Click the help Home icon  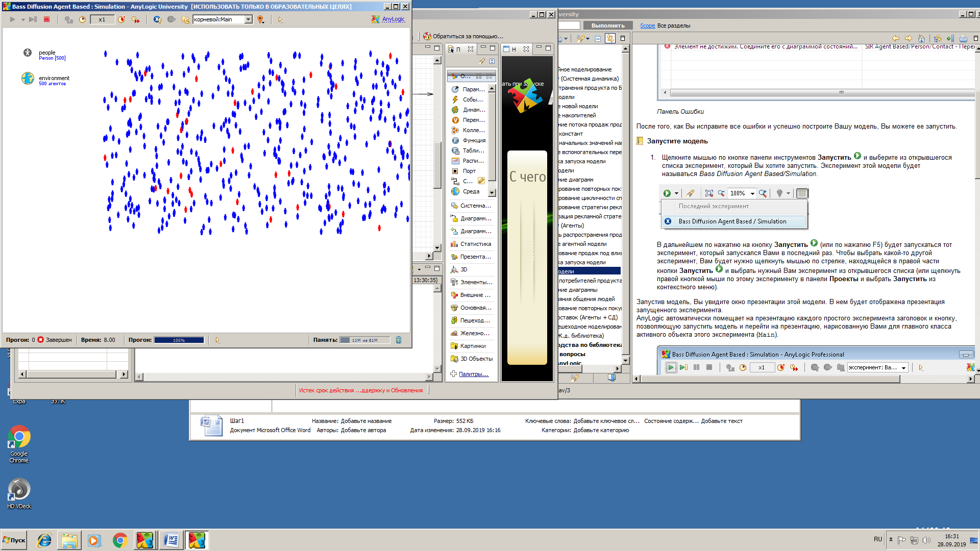(921, 38)
